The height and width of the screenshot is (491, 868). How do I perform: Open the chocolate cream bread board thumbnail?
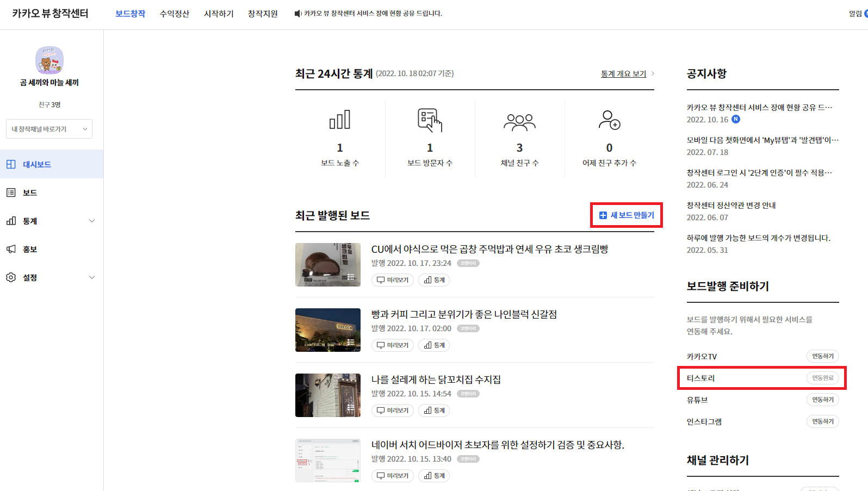(328, 265)
